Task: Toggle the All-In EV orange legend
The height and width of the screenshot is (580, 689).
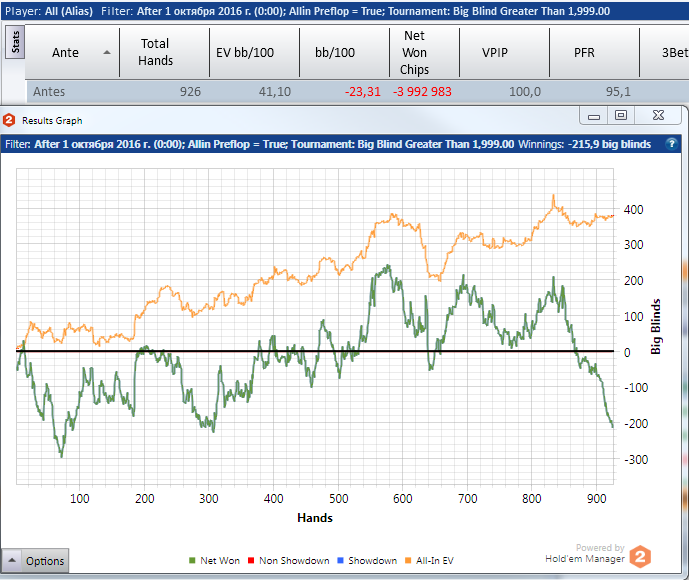Action: click(x=429, y=561)
